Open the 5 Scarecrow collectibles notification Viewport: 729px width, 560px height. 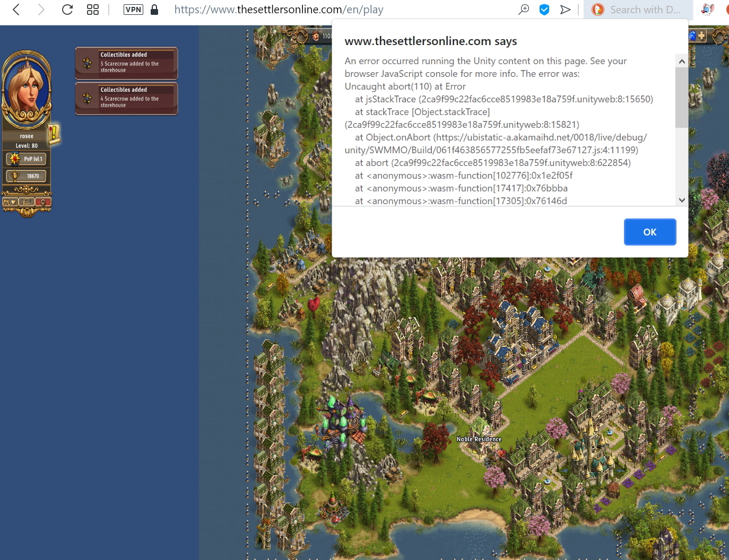(126, 63)
